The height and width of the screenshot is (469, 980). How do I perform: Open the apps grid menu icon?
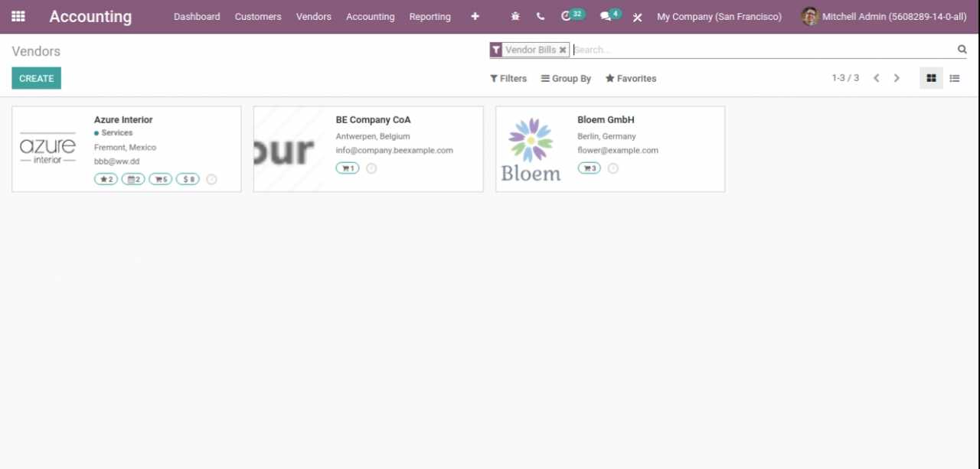(x=17, y=16)
